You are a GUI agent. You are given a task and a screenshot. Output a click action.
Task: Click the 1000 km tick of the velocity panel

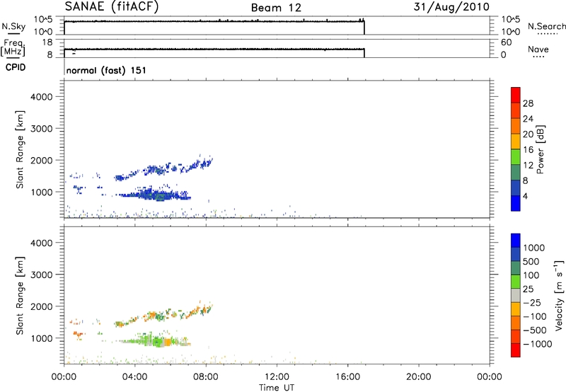(42, 338)
